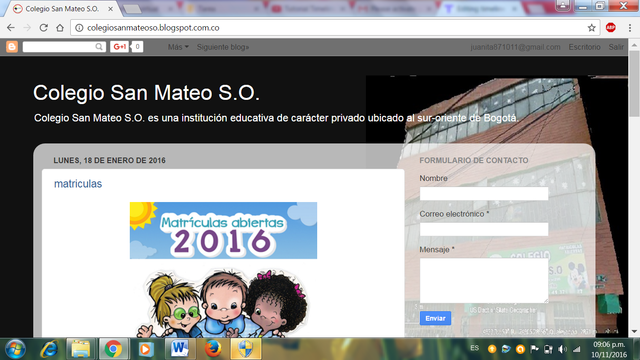Click the Salir sign-out link
Screen dimensions: 640x360
[x=616, y=47]
